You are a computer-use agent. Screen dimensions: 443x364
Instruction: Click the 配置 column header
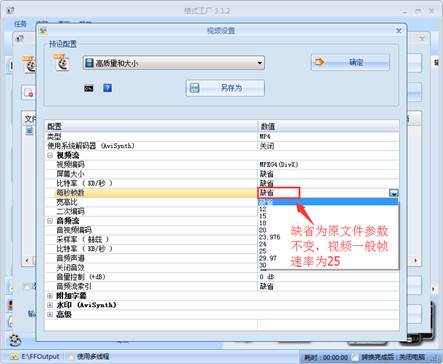(x=151, y=126)
